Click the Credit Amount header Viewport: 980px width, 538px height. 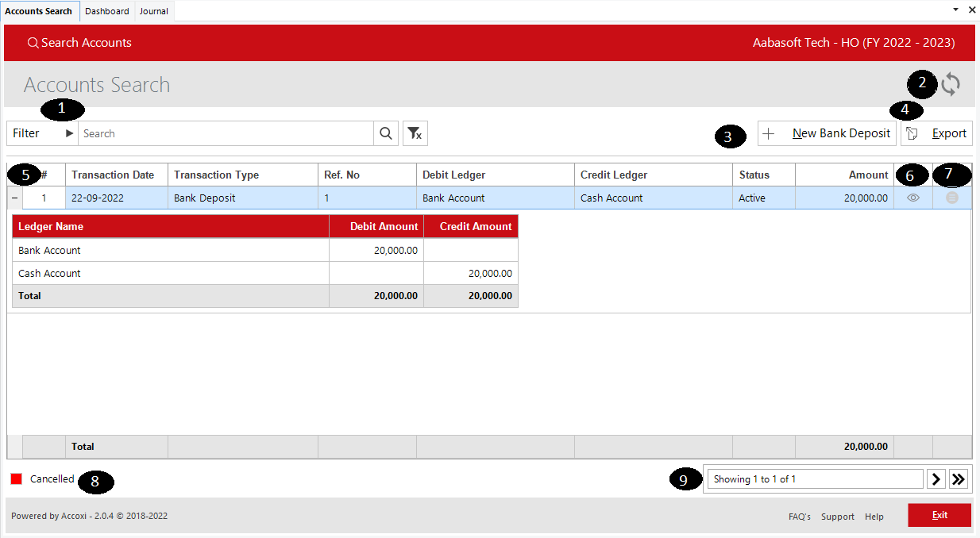coord(471,226)
